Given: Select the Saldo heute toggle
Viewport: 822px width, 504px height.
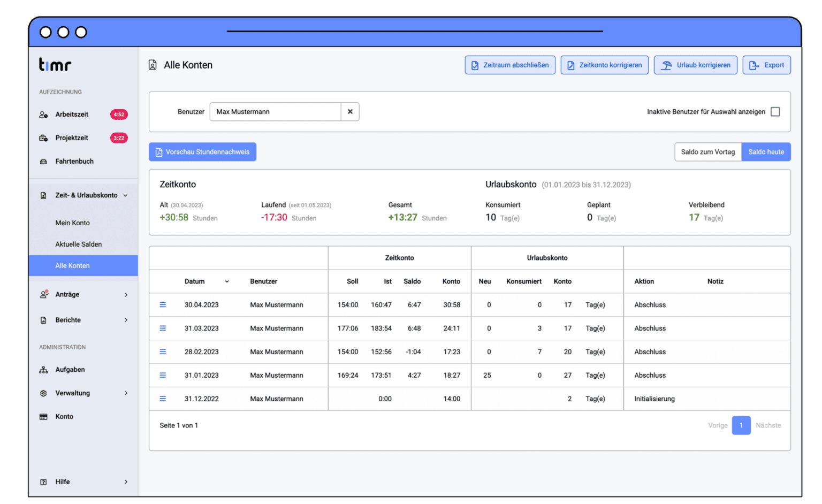Looking at the screenshot, I should click(x=766, y=152).
